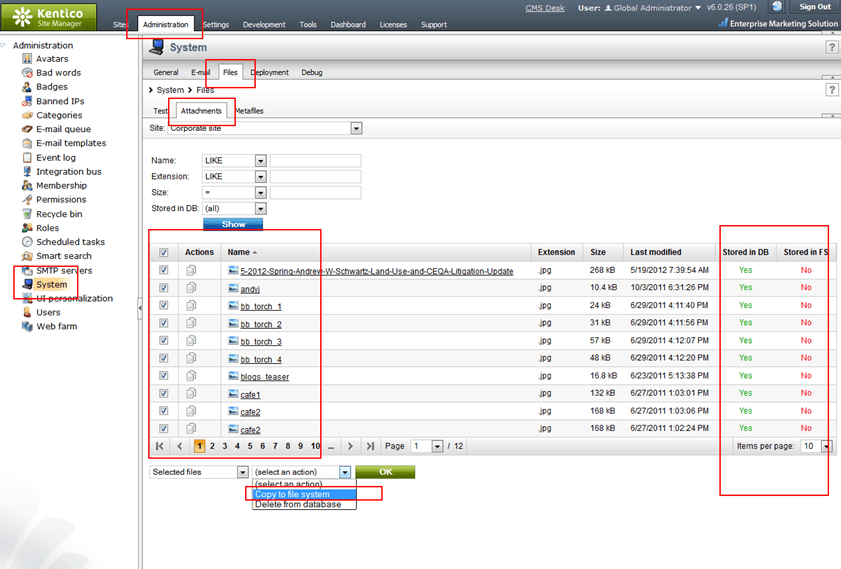Image resolution: width=841 pixels, height=569 pixels.
Task: Click the Membership icon
Action: [27, 185]
